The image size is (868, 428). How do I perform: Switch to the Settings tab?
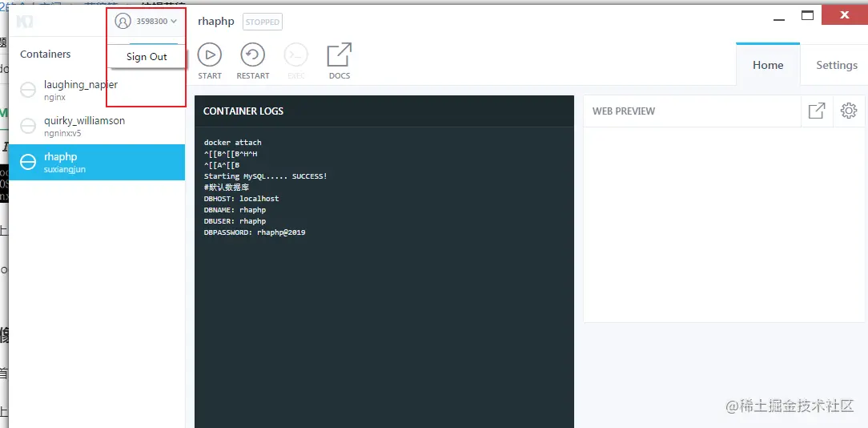coord(837,65)
